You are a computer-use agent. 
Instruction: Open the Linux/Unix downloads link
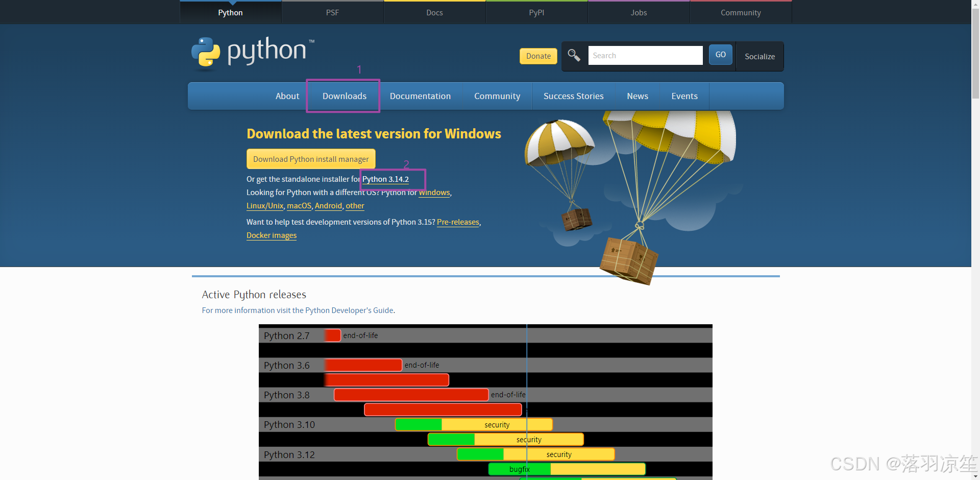click(x=264, y=205)
